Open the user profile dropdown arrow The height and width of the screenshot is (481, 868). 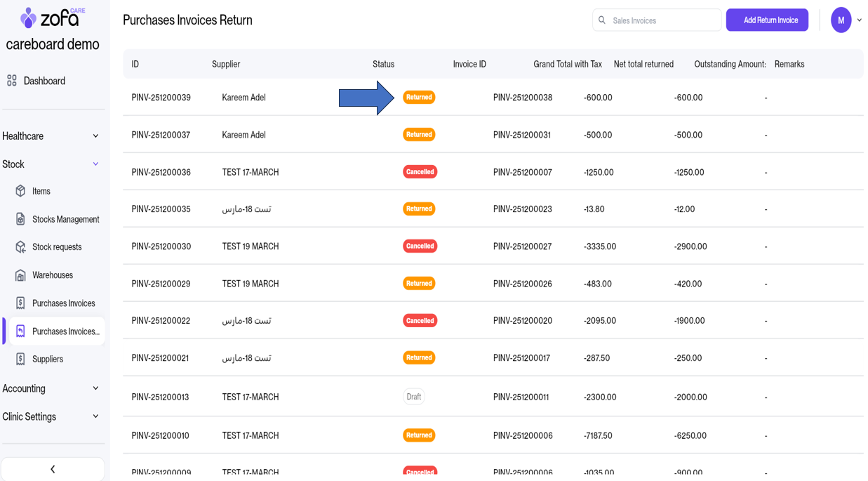[860, 20]
